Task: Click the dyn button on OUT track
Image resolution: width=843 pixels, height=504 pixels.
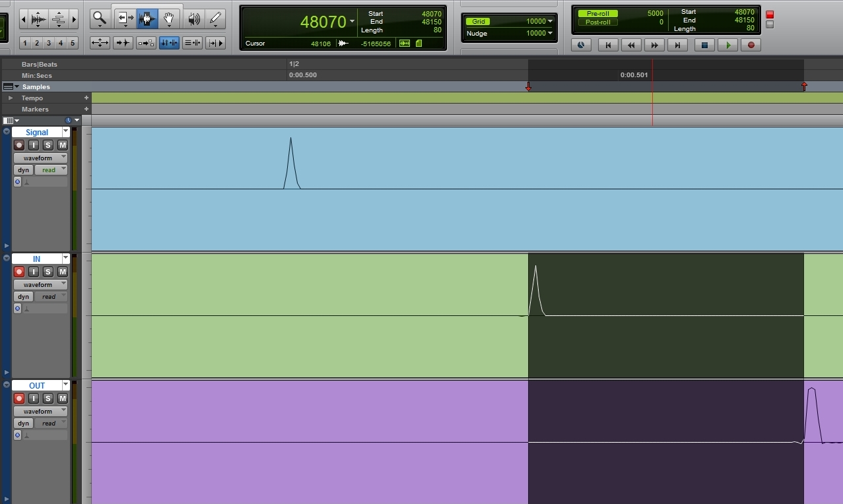Action: click(24, 424)
